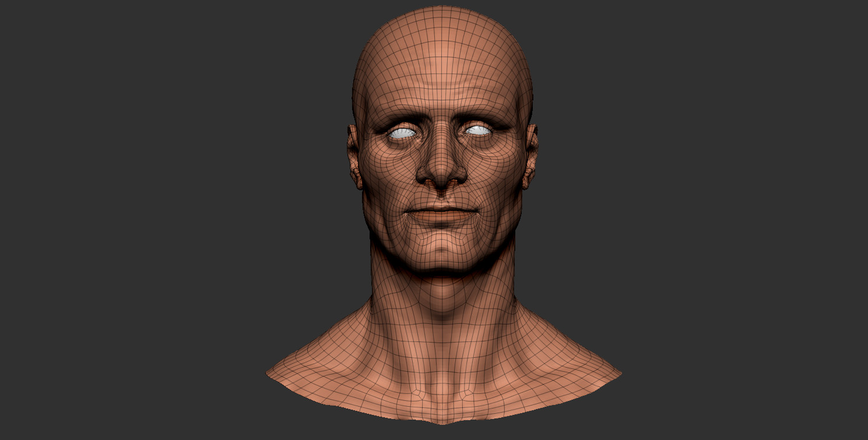Screen dimensions: 868x440
Task: Select the white eyeball on the viewer's right
Action: (478, 131)
